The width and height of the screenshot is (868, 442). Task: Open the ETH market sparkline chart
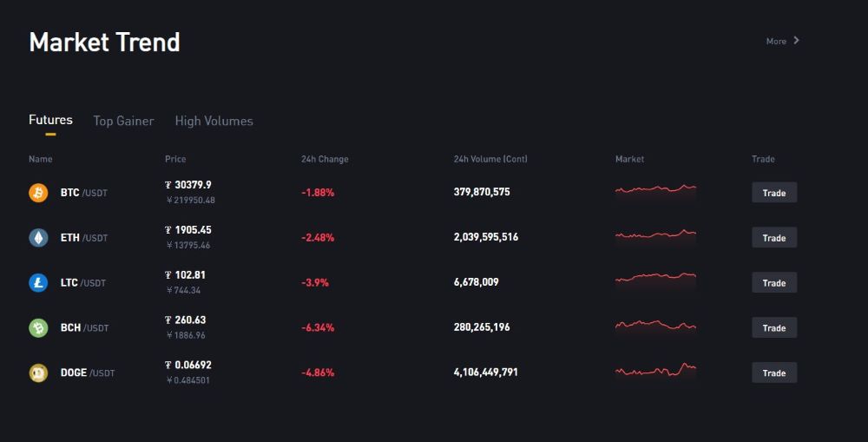[x=655, y=235]
